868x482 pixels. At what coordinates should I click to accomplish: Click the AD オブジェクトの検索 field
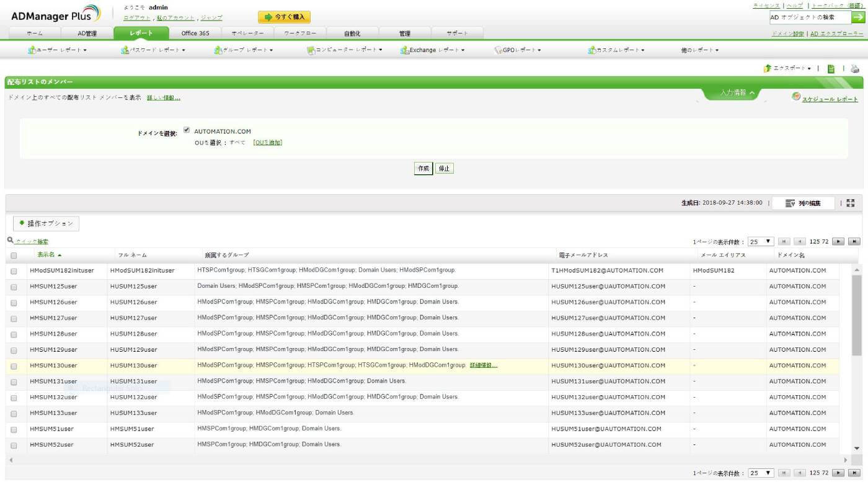(809, 17)
